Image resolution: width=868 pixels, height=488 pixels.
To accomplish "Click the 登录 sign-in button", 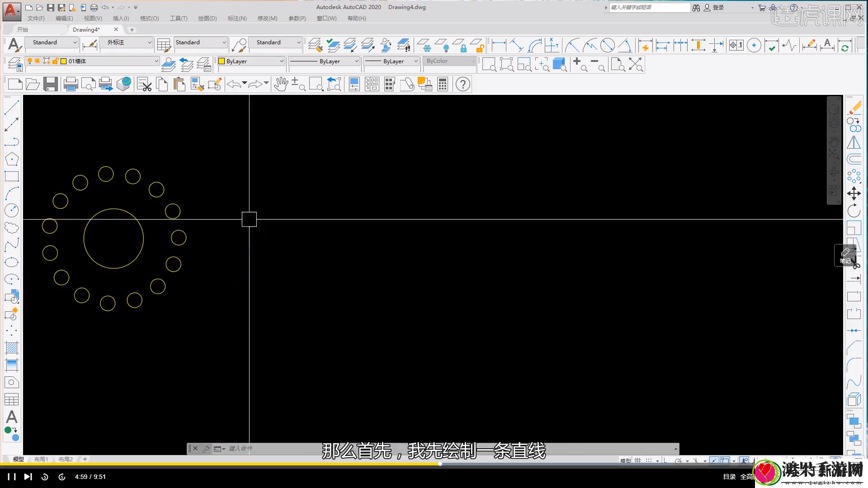I will [x=714, y=8].
